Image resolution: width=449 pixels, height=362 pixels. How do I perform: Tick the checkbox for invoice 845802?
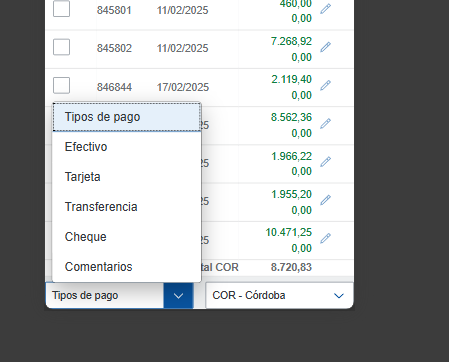(x=62, y=47)
